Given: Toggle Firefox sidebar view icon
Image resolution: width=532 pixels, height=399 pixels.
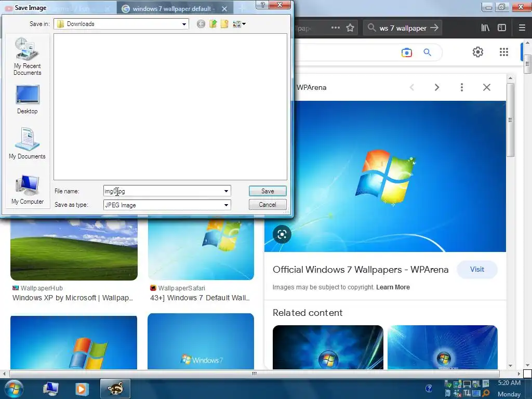Looking at the screenshot, I should (502, 28).
